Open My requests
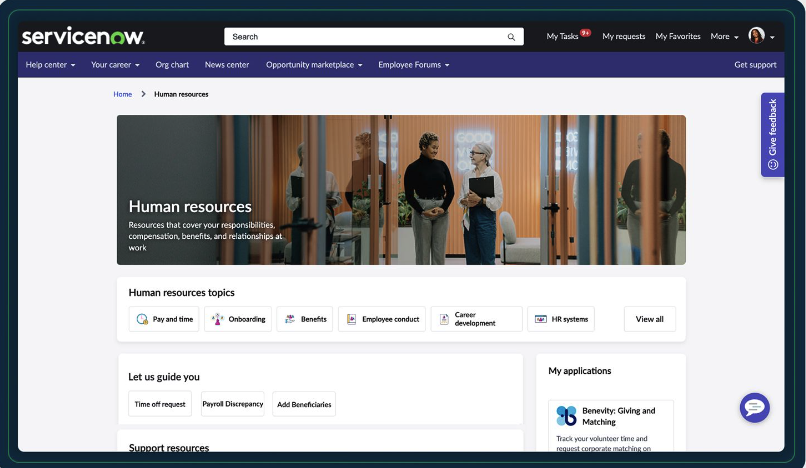This screenshot has height=468, width=806. (x=624, y=37)
